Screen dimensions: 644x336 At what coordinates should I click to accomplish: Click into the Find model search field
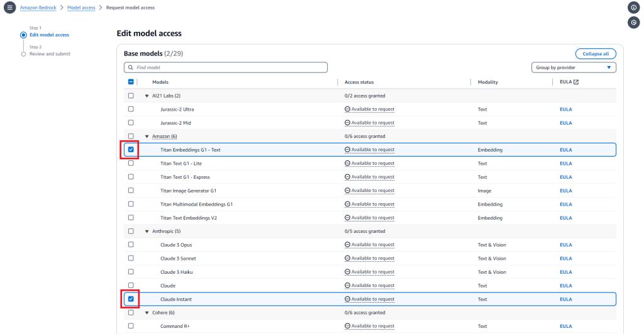tap(226, 67)
